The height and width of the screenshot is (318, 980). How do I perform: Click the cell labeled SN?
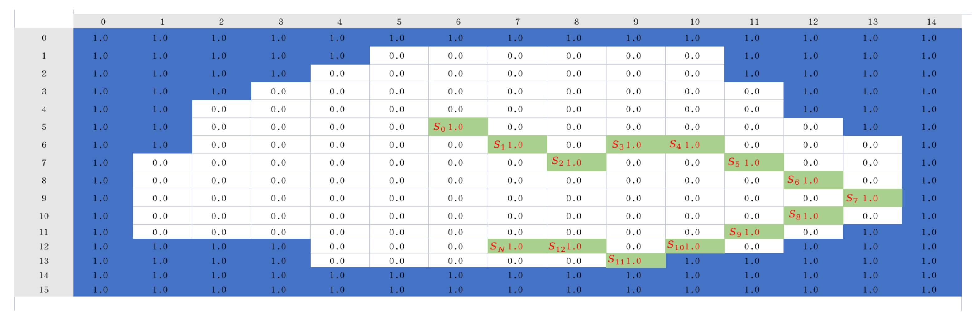pos(517,246)
